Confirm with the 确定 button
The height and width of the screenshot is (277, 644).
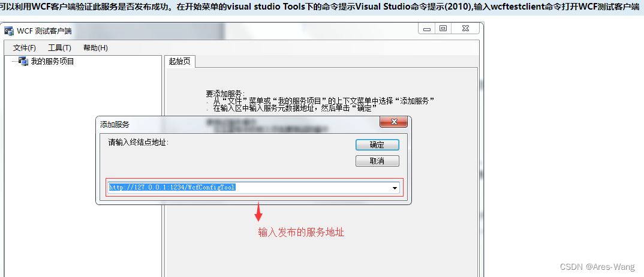pos(377,145)
